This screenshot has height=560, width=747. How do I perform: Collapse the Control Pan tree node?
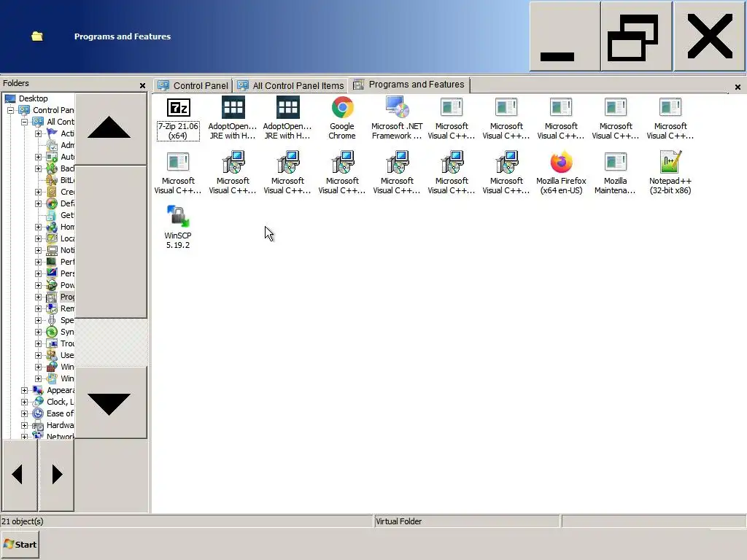pos(10,111)
